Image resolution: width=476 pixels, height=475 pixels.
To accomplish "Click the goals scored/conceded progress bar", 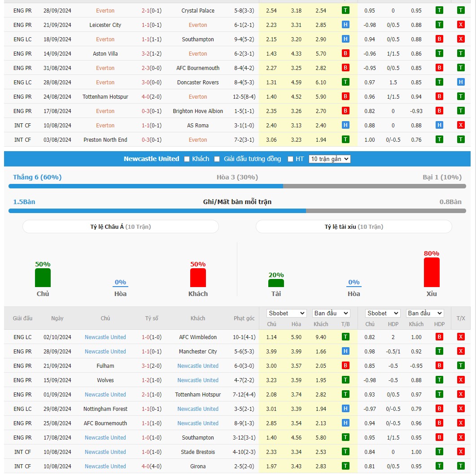I will tap(237, 211).
